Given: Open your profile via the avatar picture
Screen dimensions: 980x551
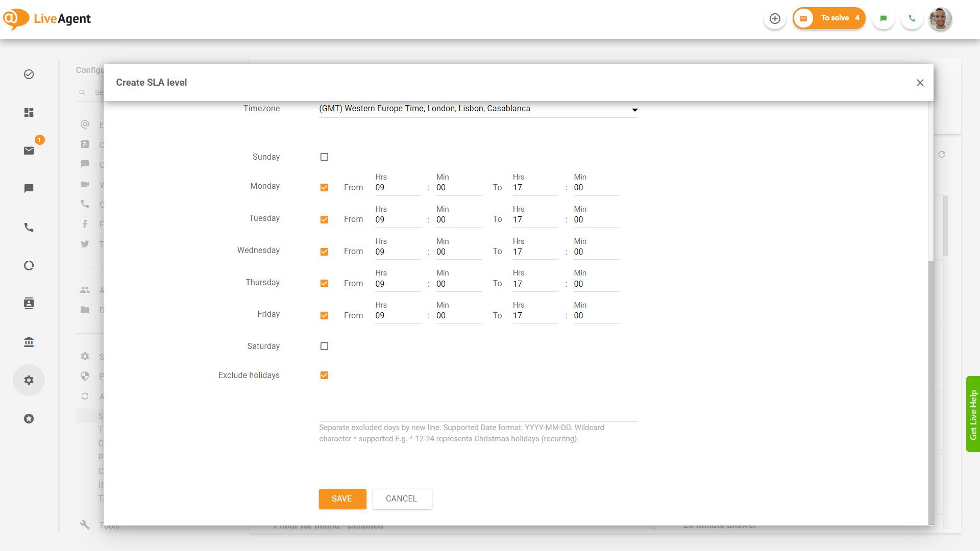Looking at the screenshot, I should [940, 18].
